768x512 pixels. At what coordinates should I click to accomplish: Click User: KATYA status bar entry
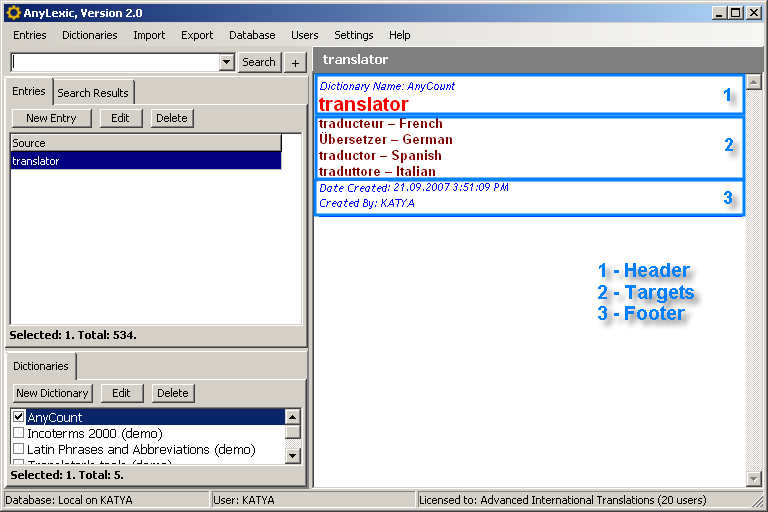(313, 500)
